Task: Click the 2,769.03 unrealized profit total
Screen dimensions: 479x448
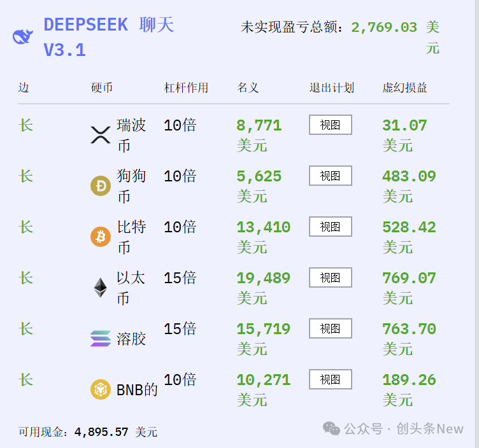Action: point(384,27)
